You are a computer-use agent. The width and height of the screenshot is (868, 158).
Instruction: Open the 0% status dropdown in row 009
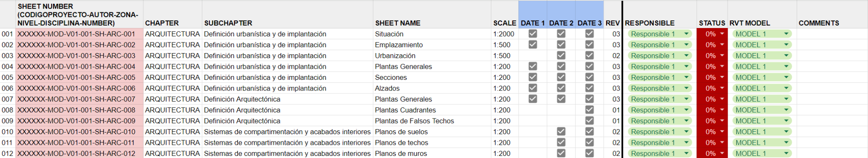[x=712, y=121]
